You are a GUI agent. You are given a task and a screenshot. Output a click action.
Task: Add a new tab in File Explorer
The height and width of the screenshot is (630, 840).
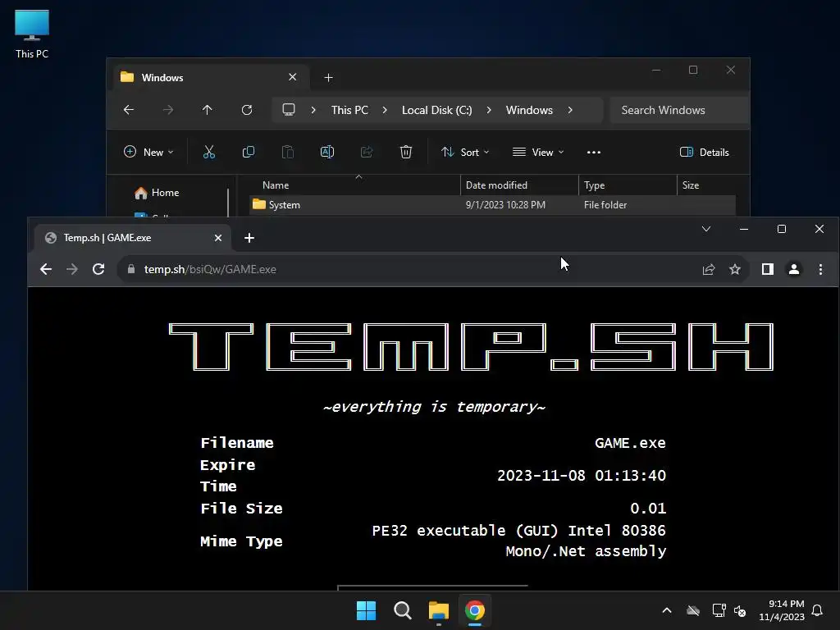328,78
